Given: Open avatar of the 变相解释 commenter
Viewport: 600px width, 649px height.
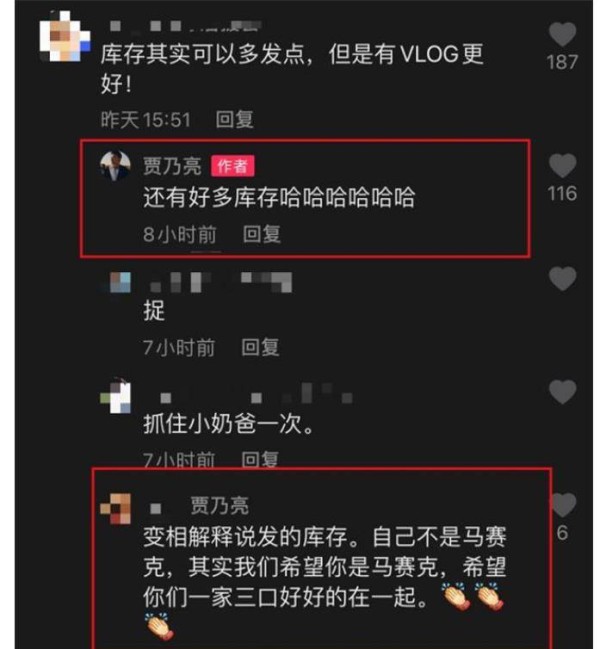Looking at the screenshot, I should 116,509.
